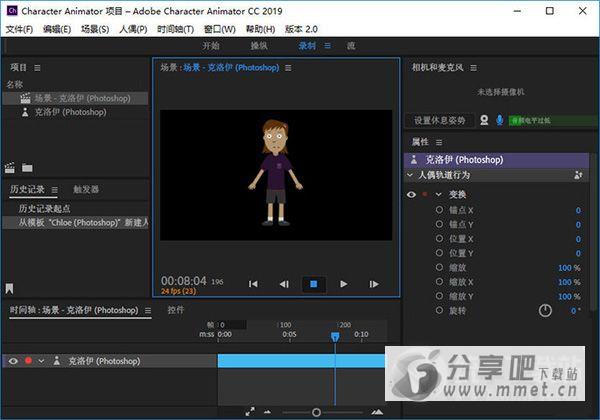Click the new scene clapperboard icon in the project panel

pyautogui.click(x=10, y=168)
